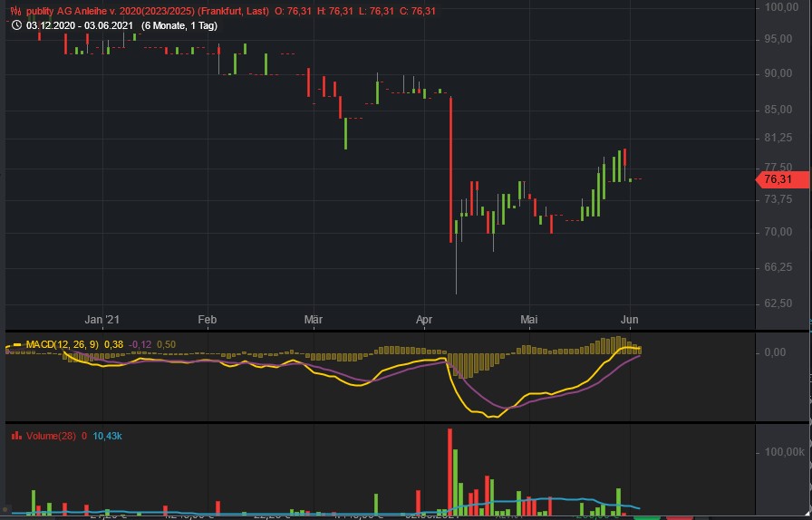Click the long red April crash candlestick

(x=451, y=169)
